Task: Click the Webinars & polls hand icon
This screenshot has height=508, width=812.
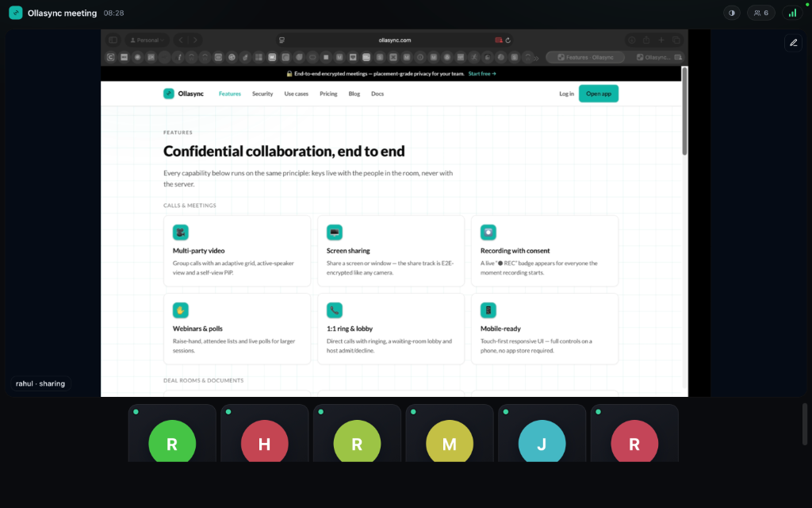Action: (x=181, y=310)
